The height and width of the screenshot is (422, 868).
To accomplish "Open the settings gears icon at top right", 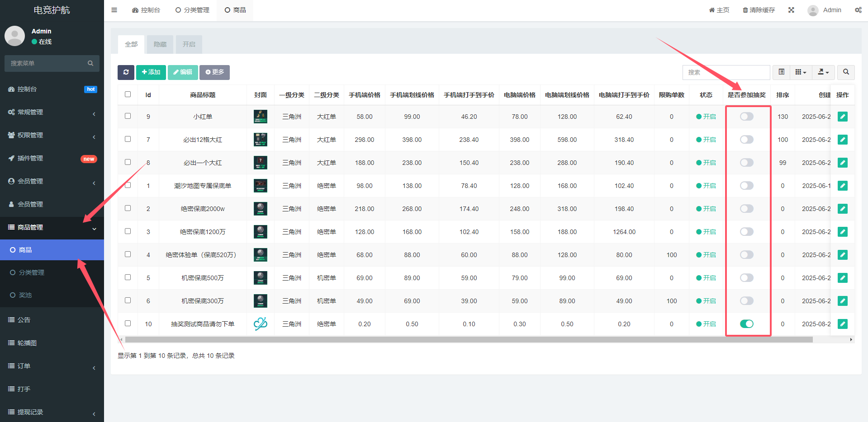I will (858, 10).
